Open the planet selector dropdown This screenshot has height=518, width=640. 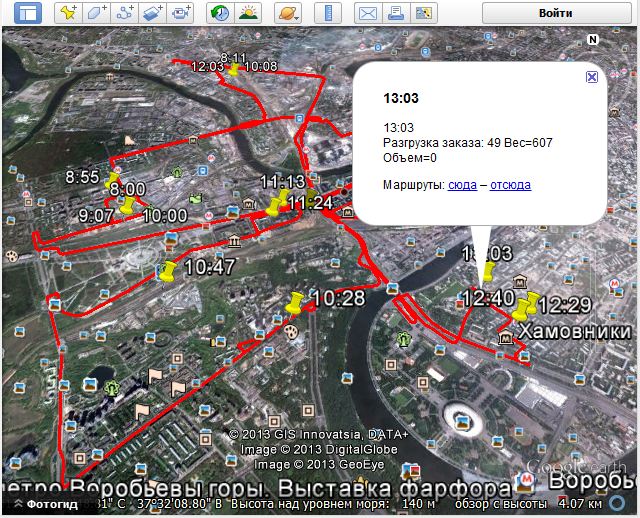tap(286, 13)
